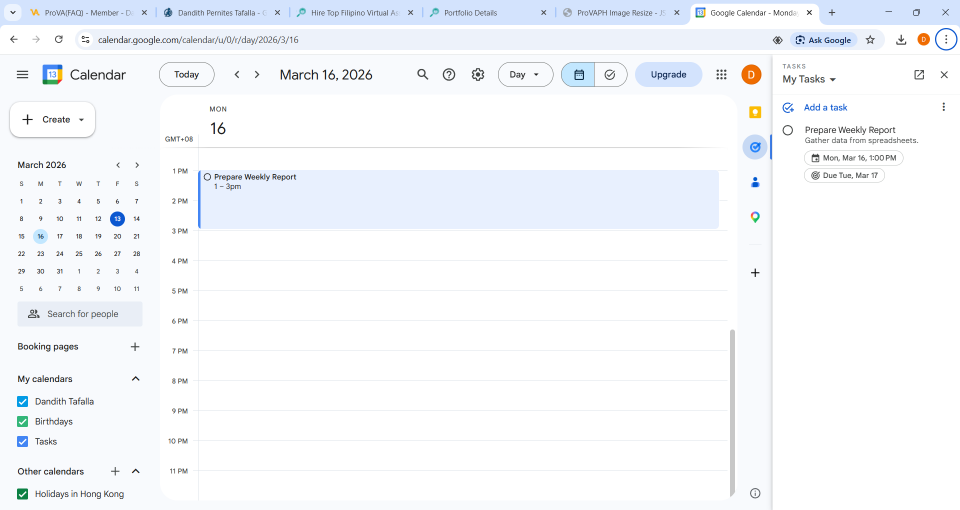Switch to Tasks view icon
This screenshot has height=510, width=960.
610,75
